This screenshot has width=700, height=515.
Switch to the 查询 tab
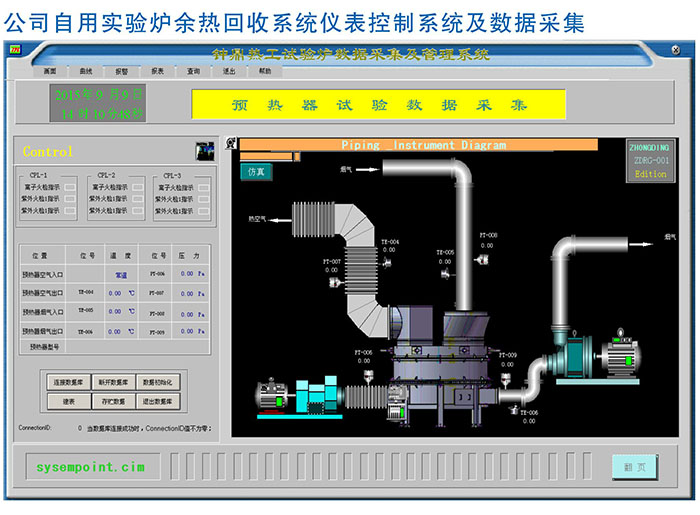(x=193, y=72)
